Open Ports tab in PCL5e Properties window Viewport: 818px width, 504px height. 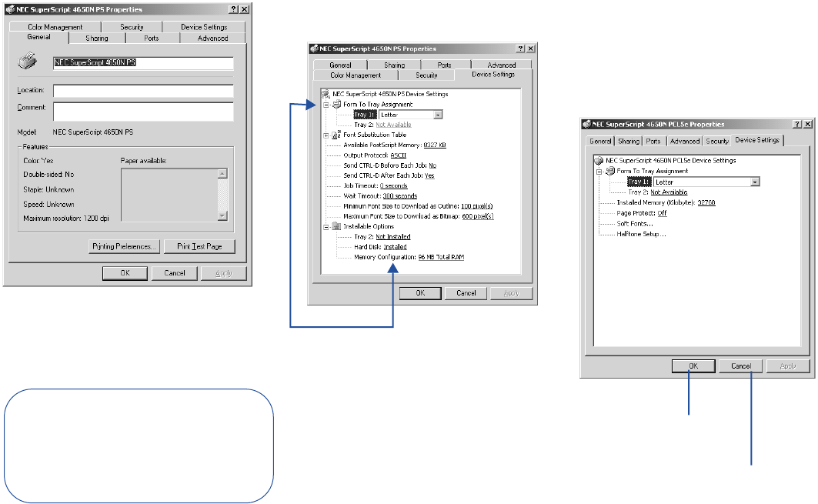(x=653, y=142)
